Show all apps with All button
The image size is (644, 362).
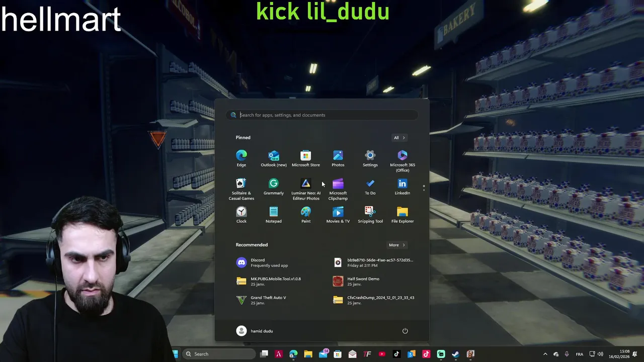(399, 138)
